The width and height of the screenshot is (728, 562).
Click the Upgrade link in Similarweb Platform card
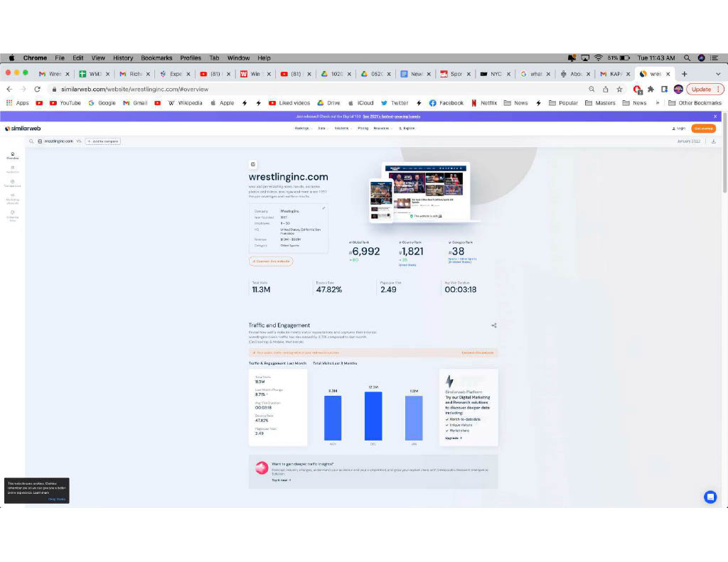tap(454, 438)
